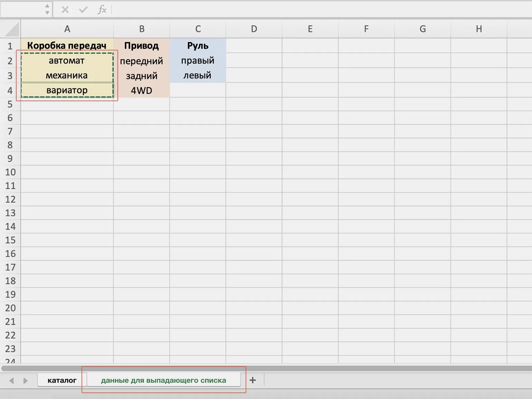
Task: Click the cancel entry X icon
Action: (65, 10)
